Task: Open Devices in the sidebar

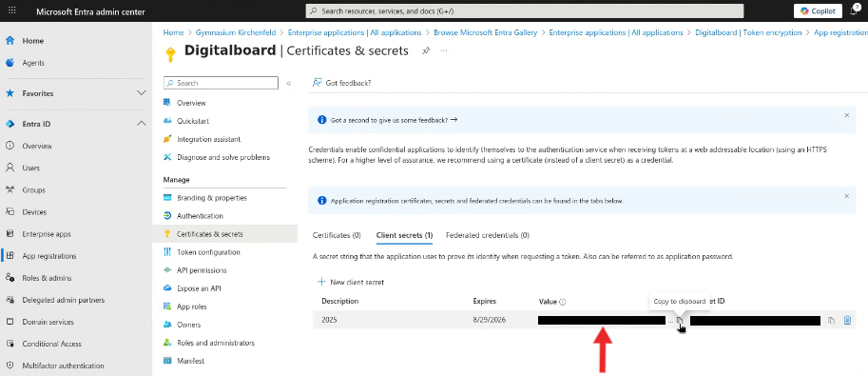Action: coord(34,212)
